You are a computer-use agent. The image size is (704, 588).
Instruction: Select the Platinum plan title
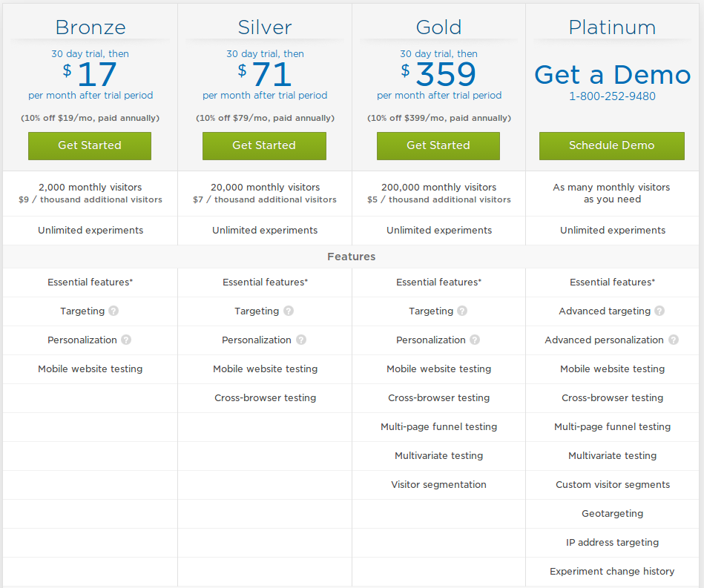click(613, 27)
